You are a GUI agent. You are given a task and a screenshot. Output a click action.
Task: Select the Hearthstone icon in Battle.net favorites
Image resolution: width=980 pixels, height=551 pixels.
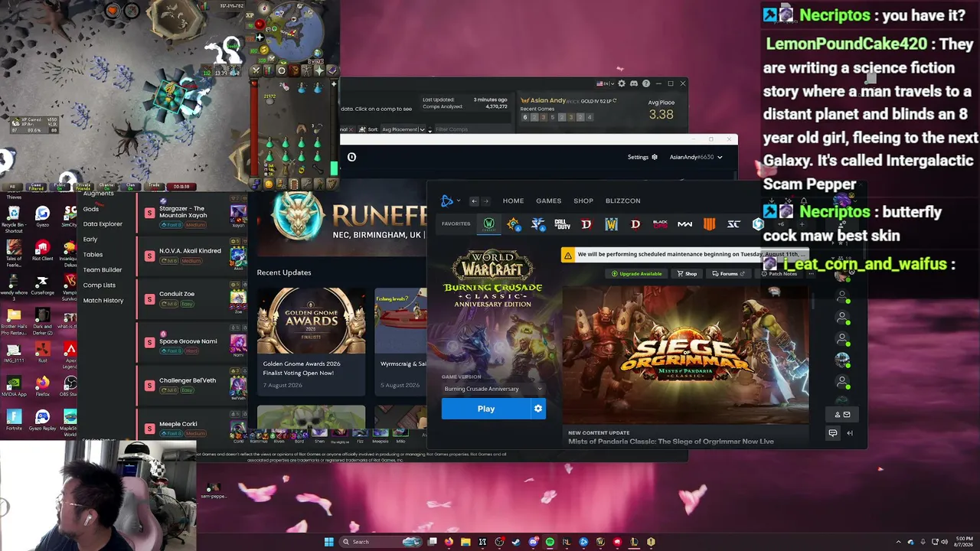[513, 224]
